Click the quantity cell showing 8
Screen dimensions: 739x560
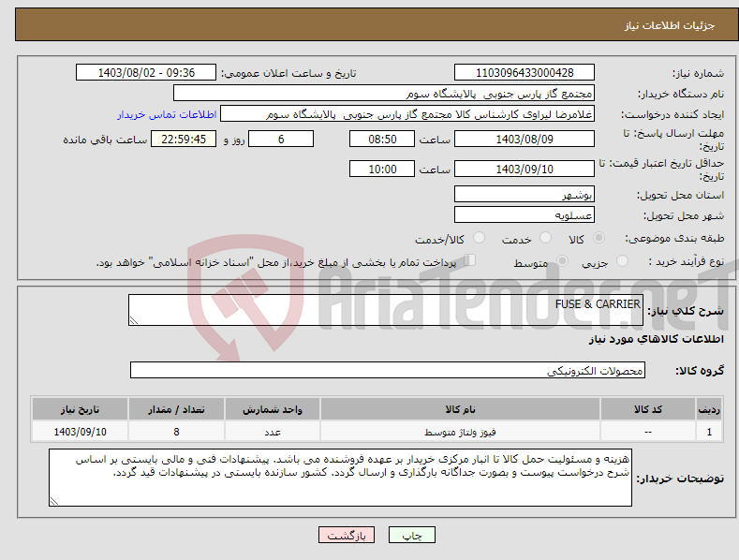click(x=176, y=432)
